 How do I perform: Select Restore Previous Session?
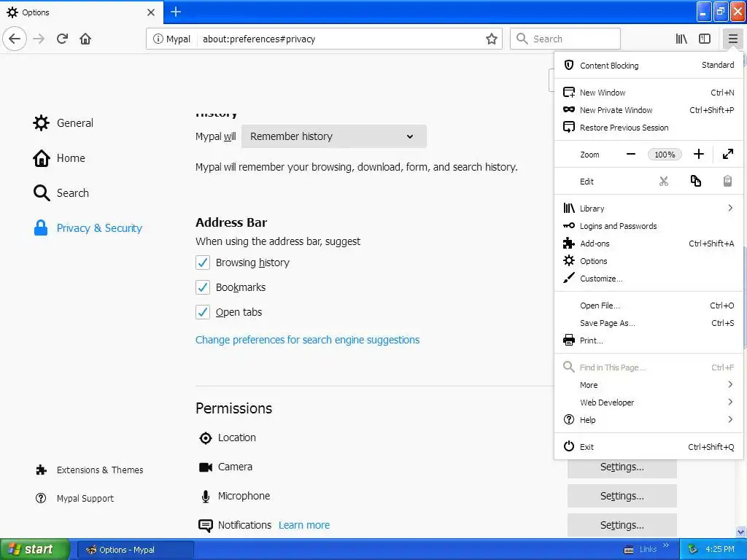(649, 128)
